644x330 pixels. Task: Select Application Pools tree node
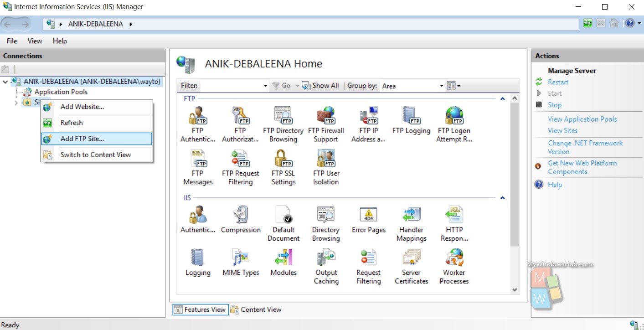point(61,92)
